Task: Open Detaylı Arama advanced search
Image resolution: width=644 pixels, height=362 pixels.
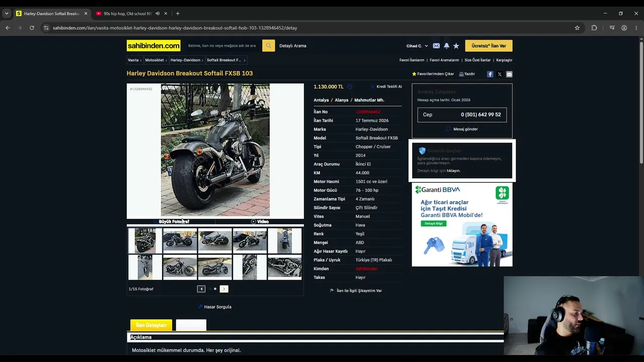Action: tap(293, 46)
